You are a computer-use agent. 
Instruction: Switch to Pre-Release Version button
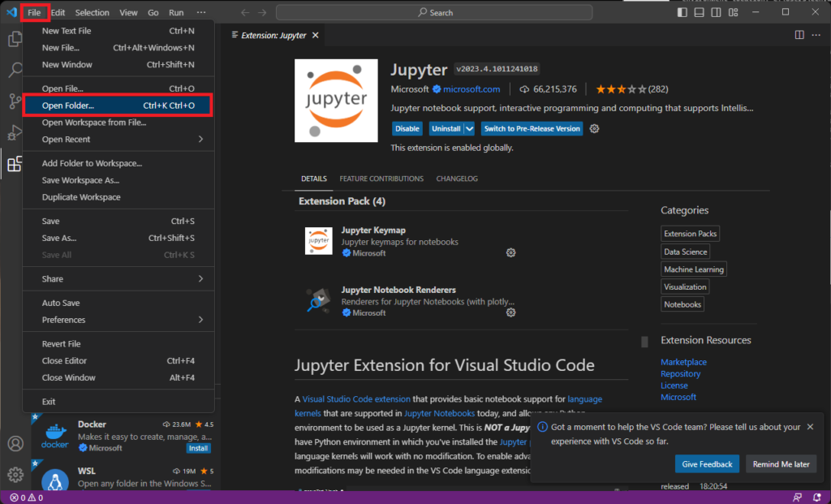click(532, 129)
